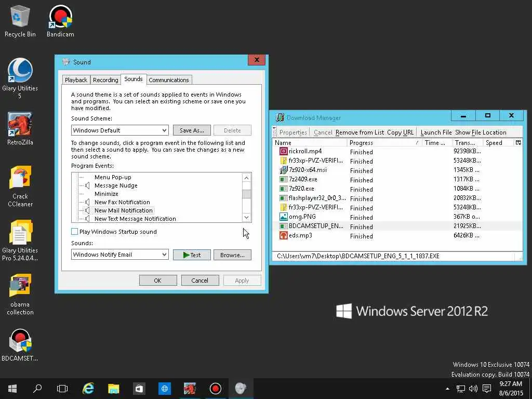Select Minimize program event
532x399 pixels.
coord(106,194)
